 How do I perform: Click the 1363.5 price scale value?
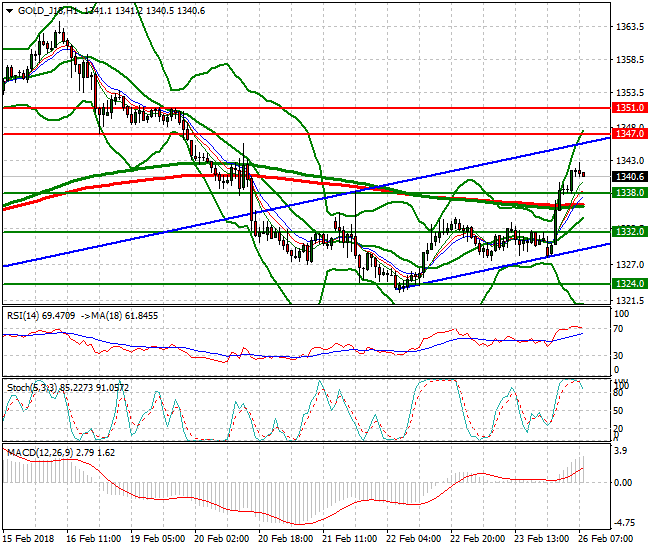pyautogui.click(x=630, y=27)
